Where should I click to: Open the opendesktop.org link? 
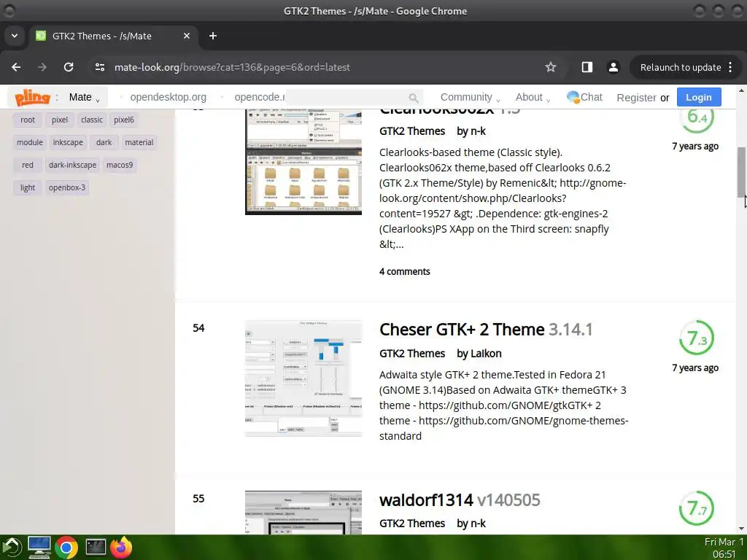169,97
